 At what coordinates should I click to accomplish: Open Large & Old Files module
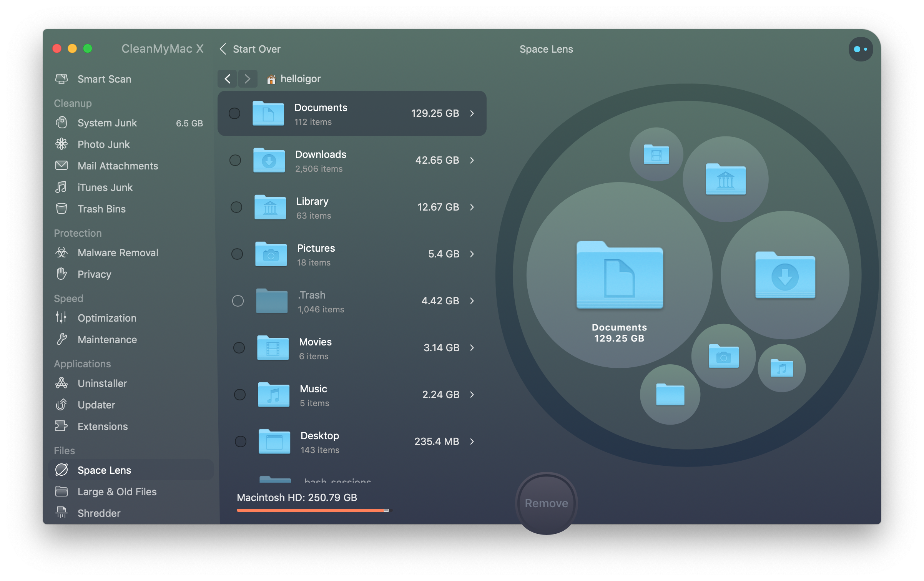click(x=131, y=491)
